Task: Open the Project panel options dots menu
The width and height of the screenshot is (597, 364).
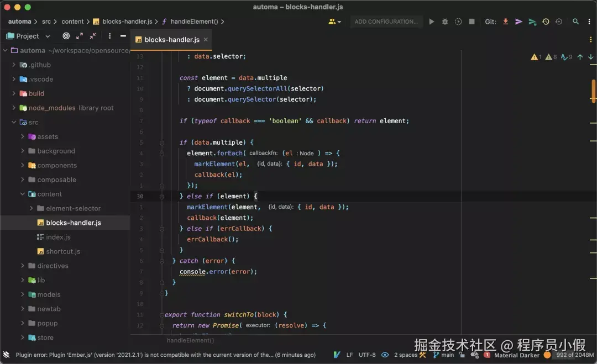Action: coord(109,36)
